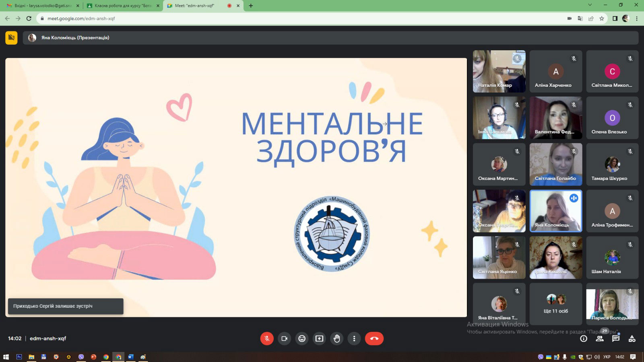
Task: Select Олена Влезько participant tile
Action: click(x=612, y=118)
